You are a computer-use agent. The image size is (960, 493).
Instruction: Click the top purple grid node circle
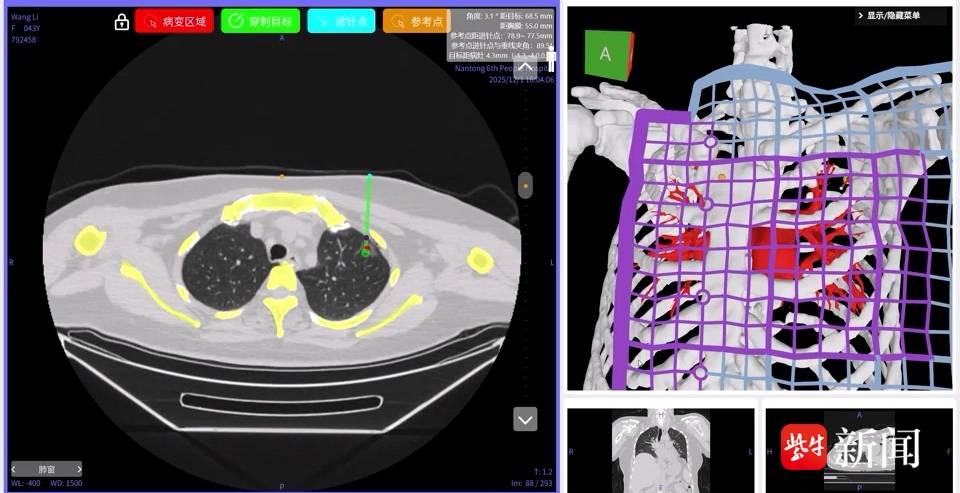(710, 143)
